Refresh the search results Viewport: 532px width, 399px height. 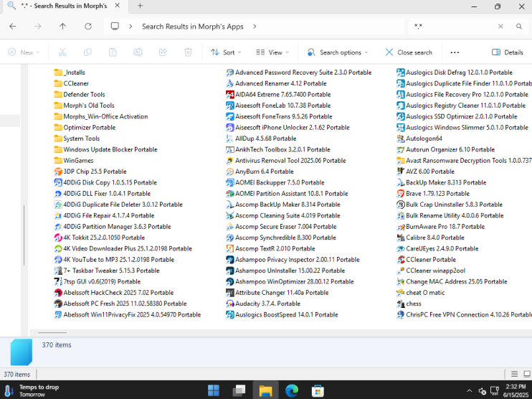point(88,27)
